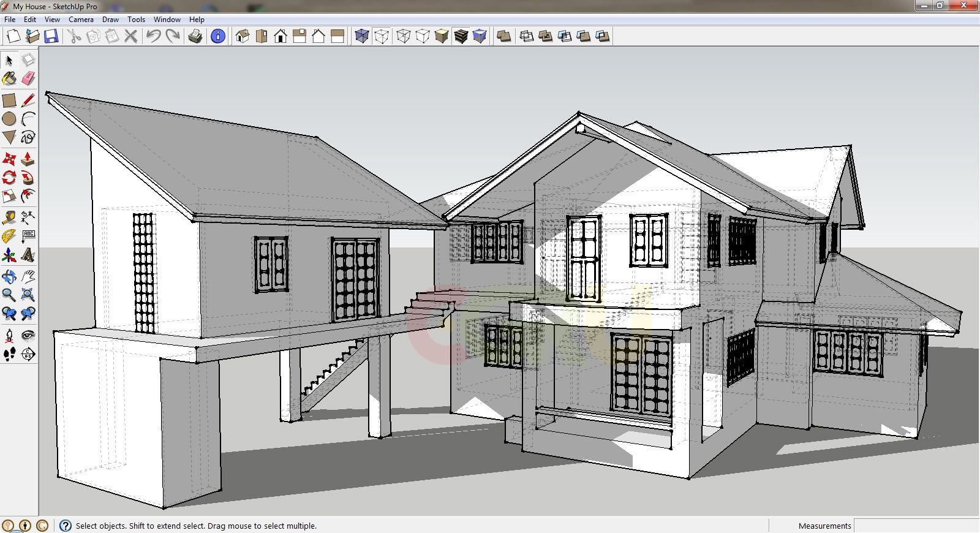
Task: Print the model using the printer icon
Action: pos(195,36)
